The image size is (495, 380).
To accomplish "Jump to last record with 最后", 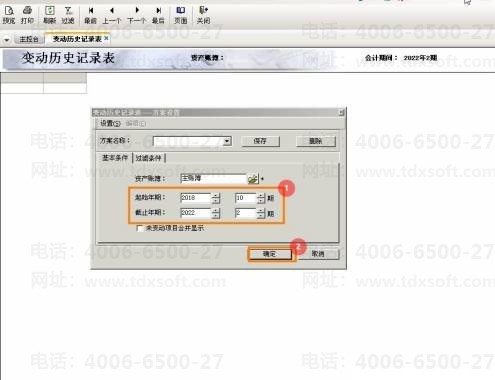I will pyautogui.click(x=158, y=15).
